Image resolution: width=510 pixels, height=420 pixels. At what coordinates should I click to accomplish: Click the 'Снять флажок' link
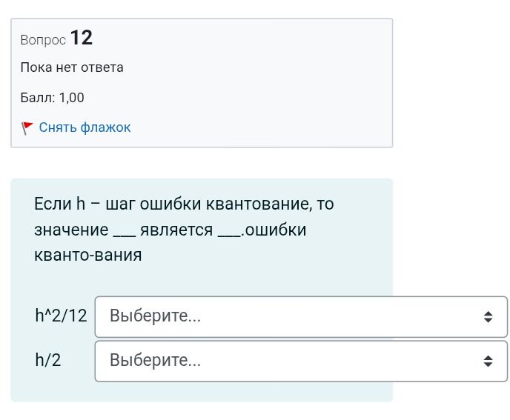[85, 127]
